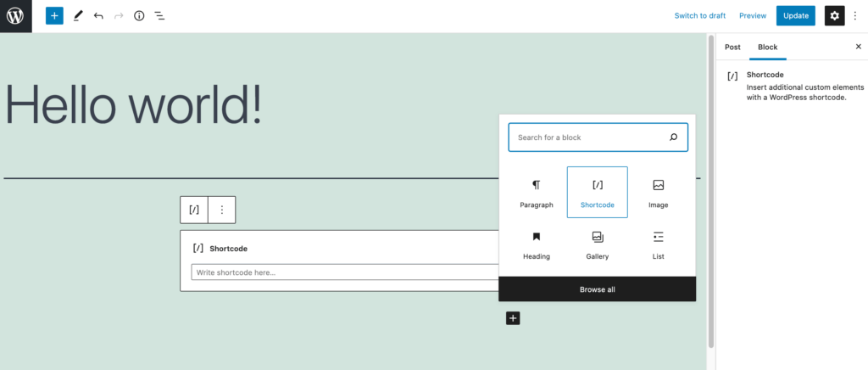Switch to the Post tab
The image size is (868, 370).
(732, 47)
